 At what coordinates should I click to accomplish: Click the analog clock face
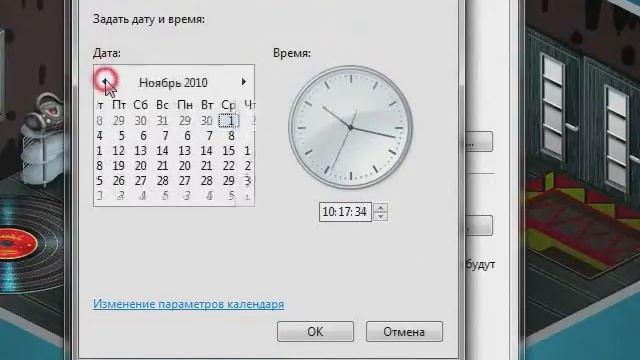coord(351,127)
